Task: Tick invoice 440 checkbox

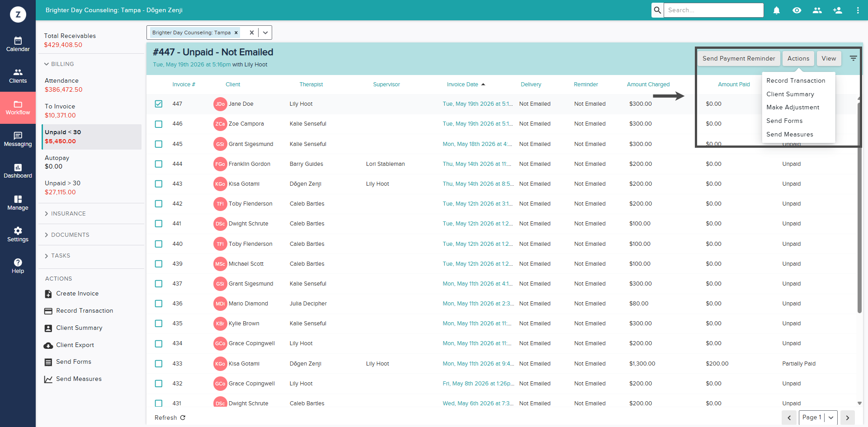Action: [159, 244]
